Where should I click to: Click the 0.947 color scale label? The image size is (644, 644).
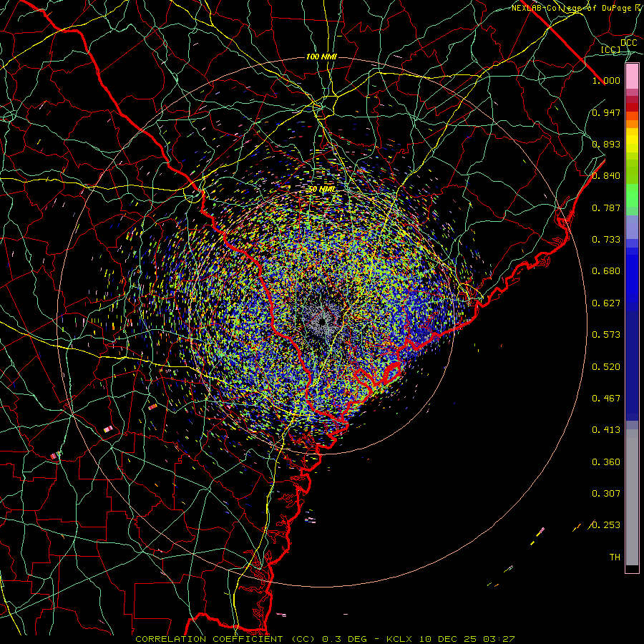[x=606, y=112]
